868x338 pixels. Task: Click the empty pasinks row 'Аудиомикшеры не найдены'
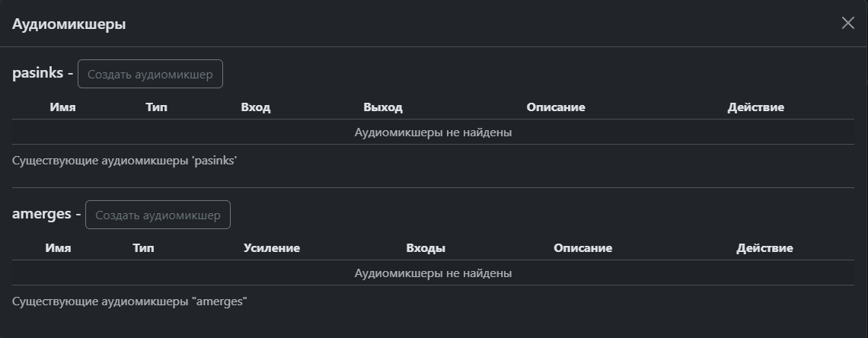tap(432, 132)
